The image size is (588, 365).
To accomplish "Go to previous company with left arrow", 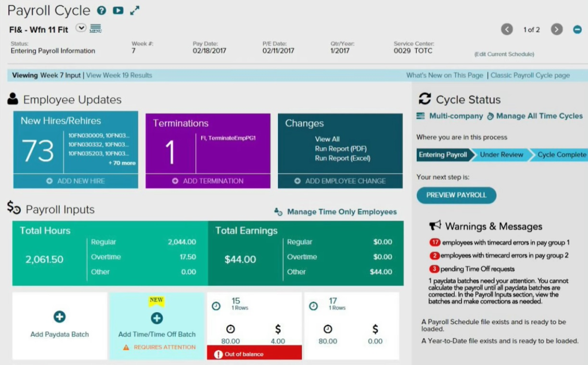I will (x=506, y=29).
